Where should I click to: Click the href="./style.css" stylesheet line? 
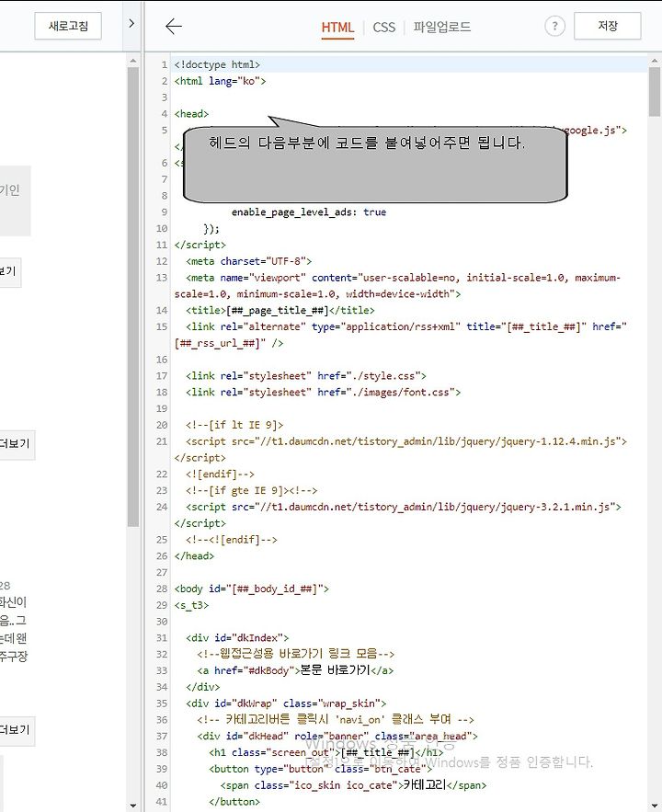click(306, 376)
